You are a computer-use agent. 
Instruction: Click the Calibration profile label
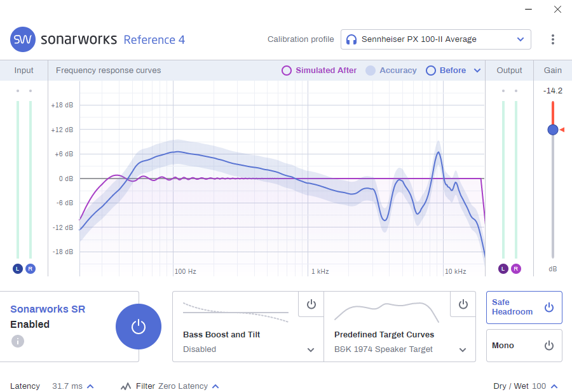301,39
